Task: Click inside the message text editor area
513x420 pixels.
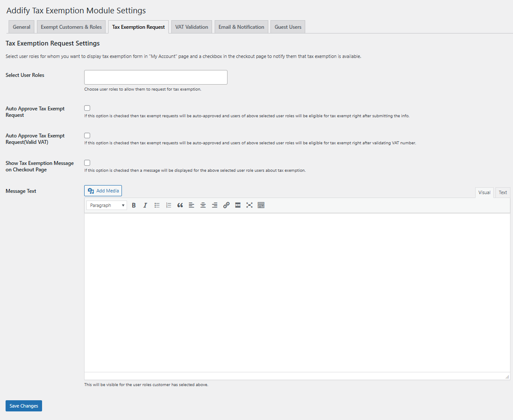Action: tap(297, 292)
